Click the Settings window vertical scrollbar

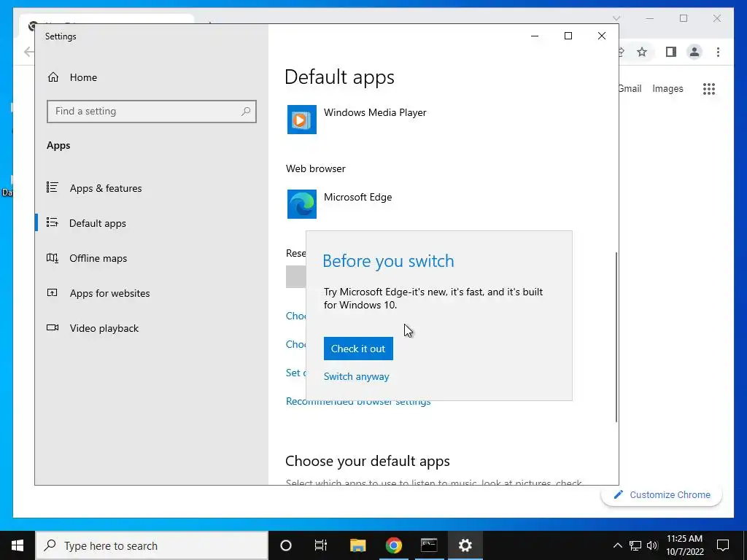click(616, 337)
